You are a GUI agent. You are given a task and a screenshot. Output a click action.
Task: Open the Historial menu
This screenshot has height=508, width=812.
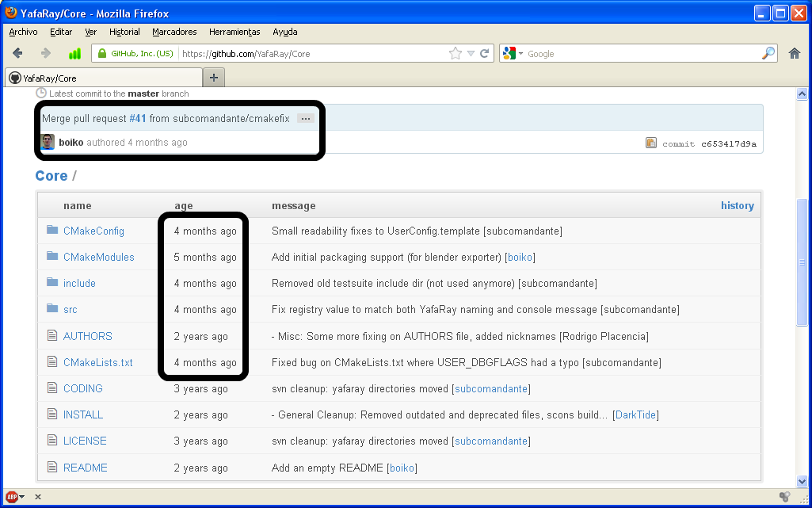click(x=124, y=32)
